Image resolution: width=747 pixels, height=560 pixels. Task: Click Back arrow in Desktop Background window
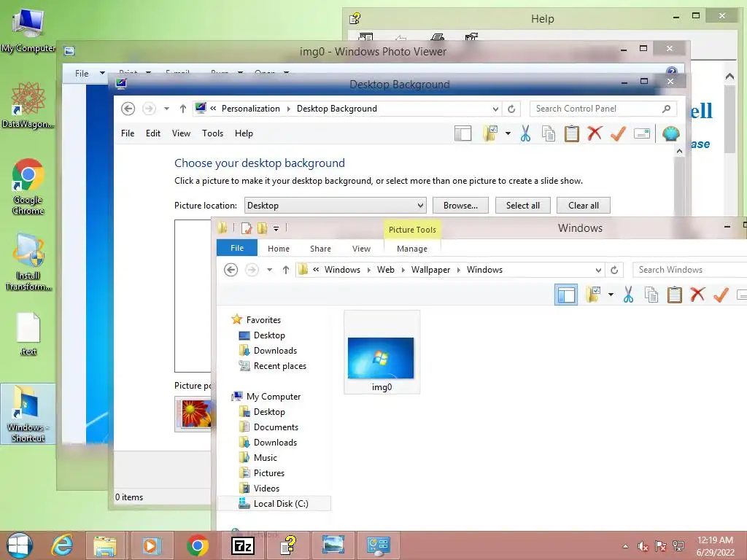tap(128, 109)
